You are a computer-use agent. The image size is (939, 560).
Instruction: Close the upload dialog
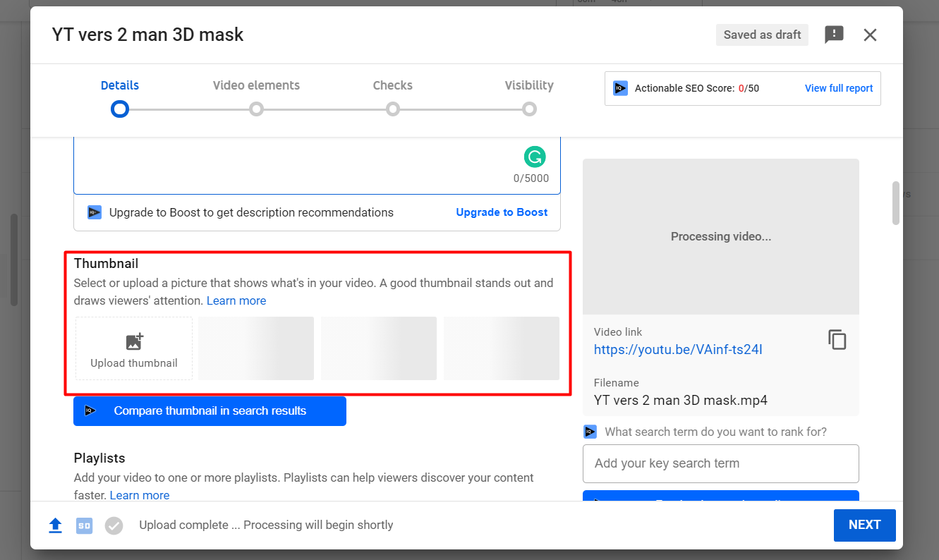(870, 35)
